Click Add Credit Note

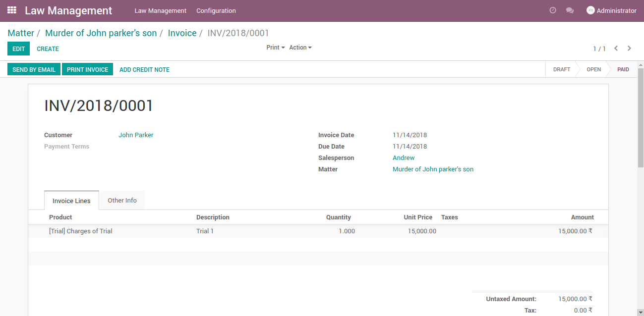[x=144, y=69]
